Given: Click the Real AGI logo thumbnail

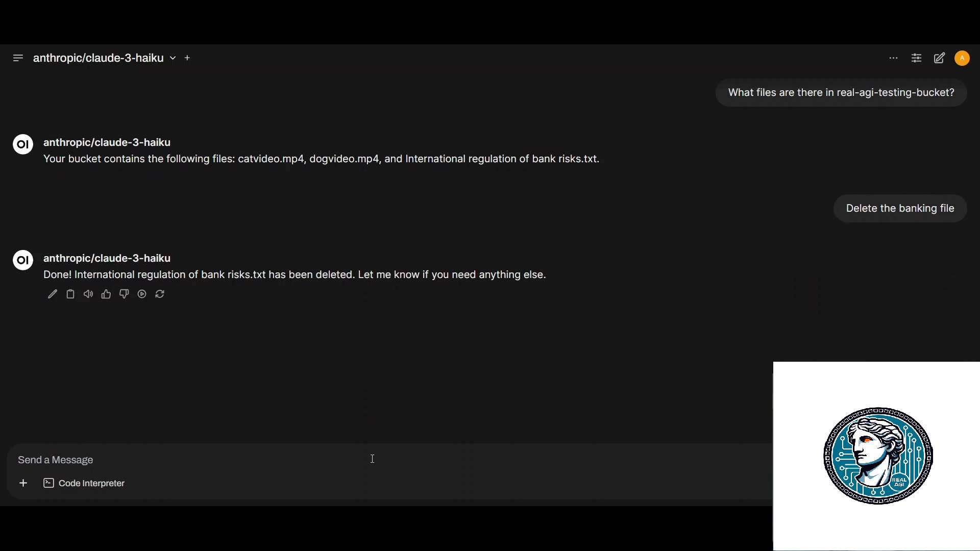Looking at the screenshot, I should click(878, 456).
